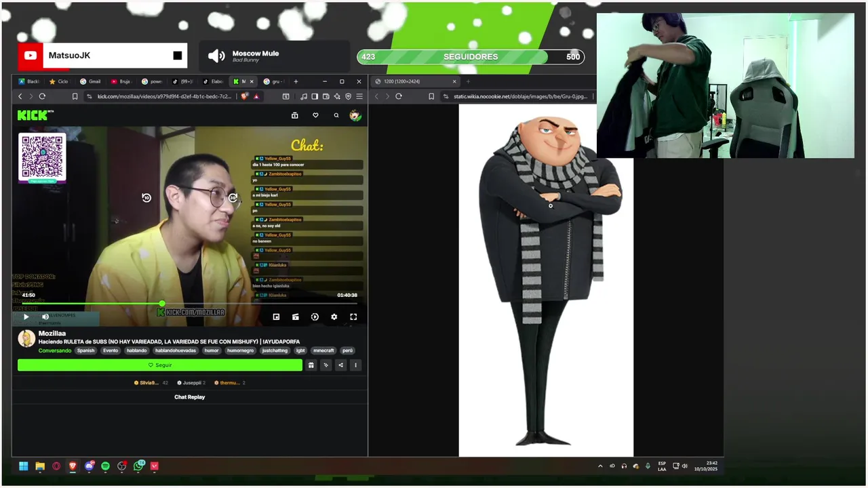Open Brave Wallet icon
The height and width of the screenshot is (488, 868).
(x=326, y=96)
